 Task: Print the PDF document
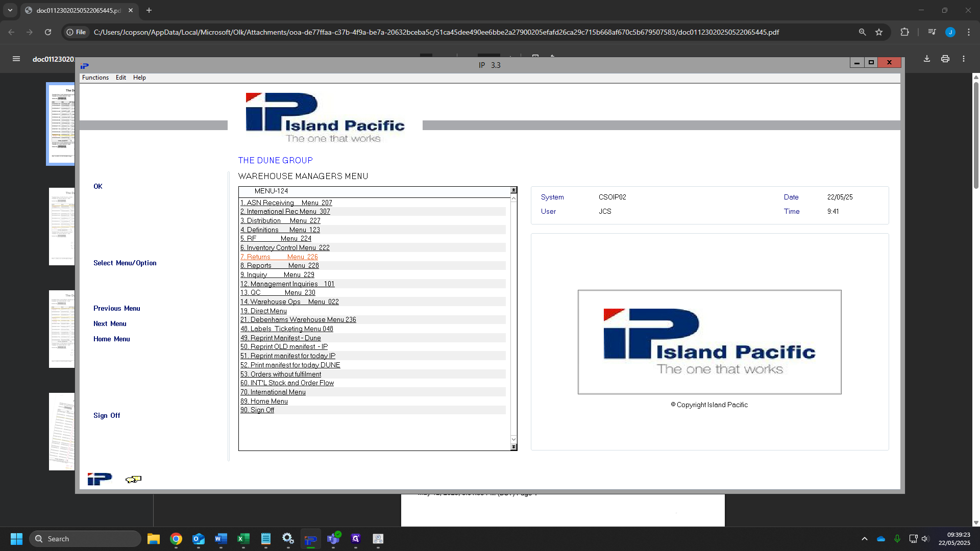pos(945,59)
